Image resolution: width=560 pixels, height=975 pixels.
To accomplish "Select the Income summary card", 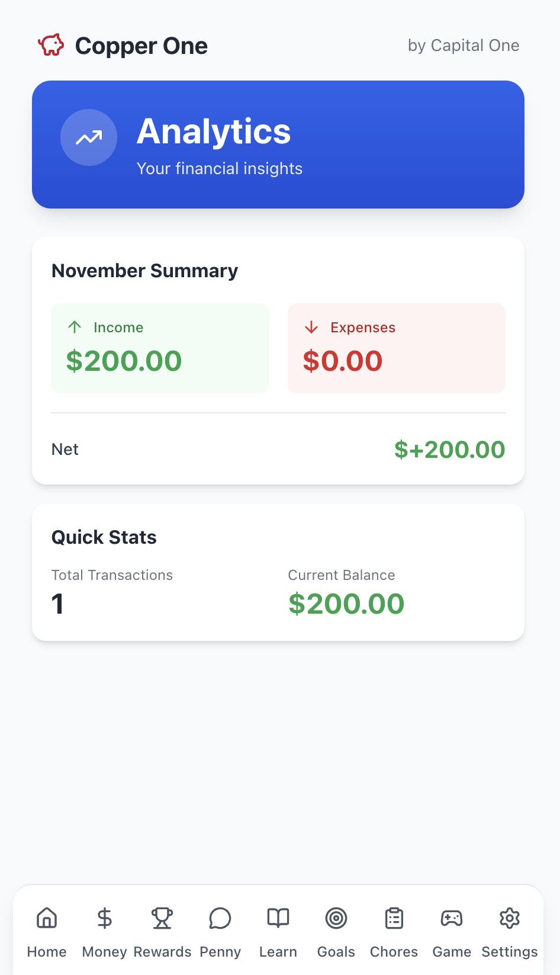I will click(159, 348).
